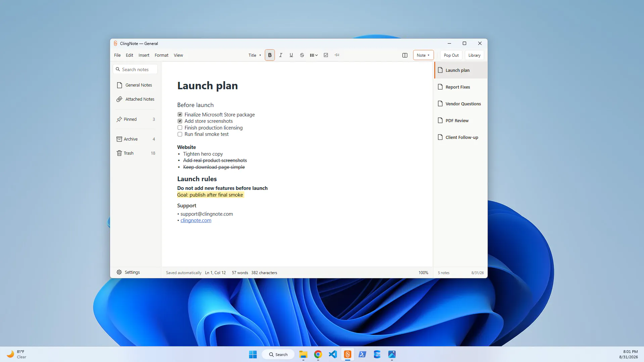Screen dimensions: 644x362
Task: Check Finish production licensing
Action: pos(180,128)
